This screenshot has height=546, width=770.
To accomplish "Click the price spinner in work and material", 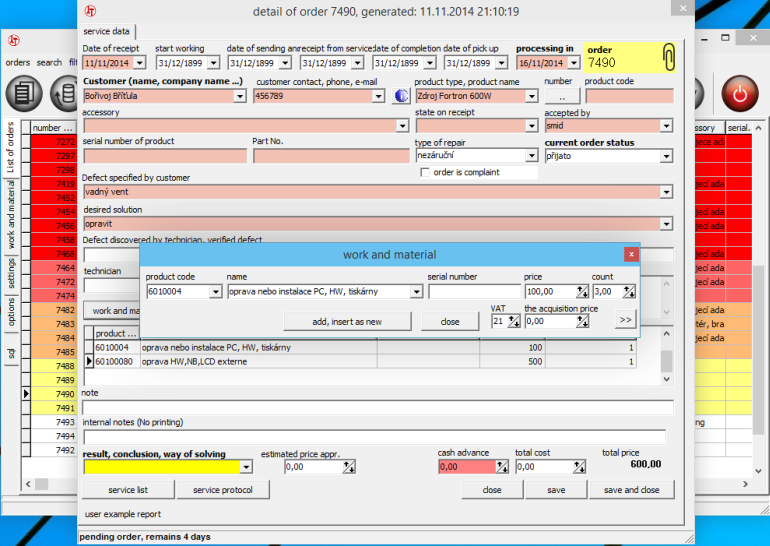I will tap(582, 292).
